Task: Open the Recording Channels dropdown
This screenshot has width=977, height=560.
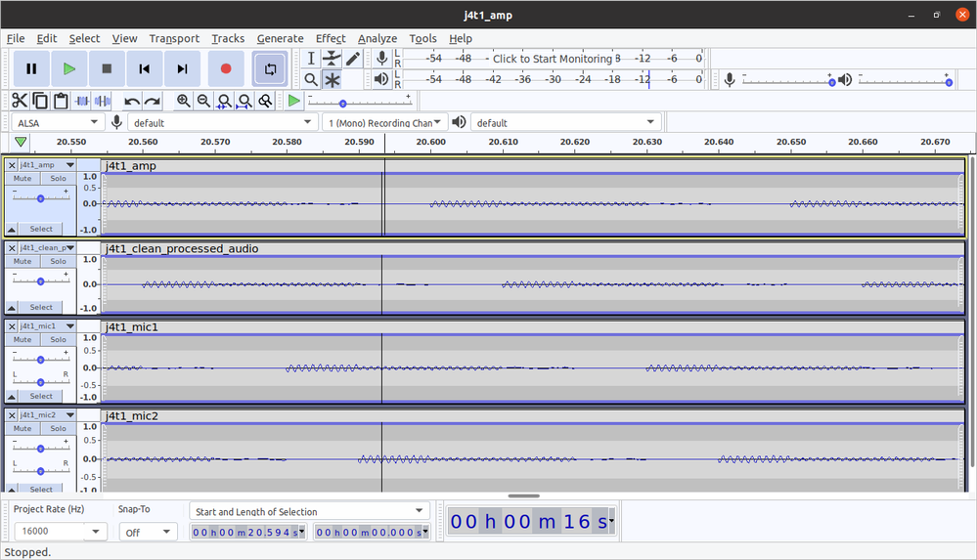Action: pyautogui.click(x=383, y=122)
